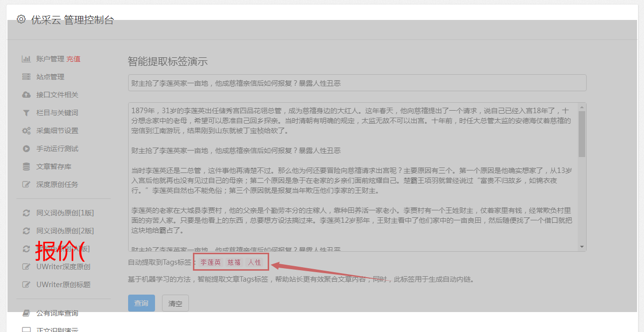Click the database icon for 文章暂存库

point(26,166)
